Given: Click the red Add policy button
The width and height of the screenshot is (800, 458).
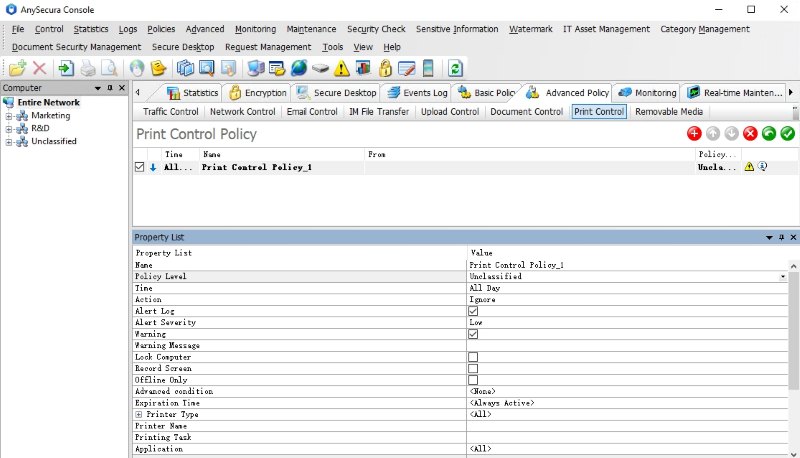Looking at the screenshot, I should coord(695,134).
